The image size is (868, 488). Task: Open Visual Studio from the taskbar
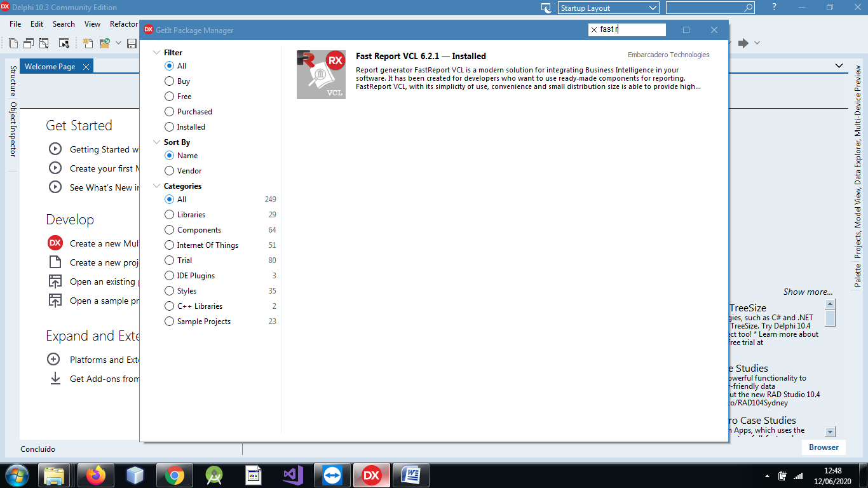pyautogui.click(x=292, y=475)
